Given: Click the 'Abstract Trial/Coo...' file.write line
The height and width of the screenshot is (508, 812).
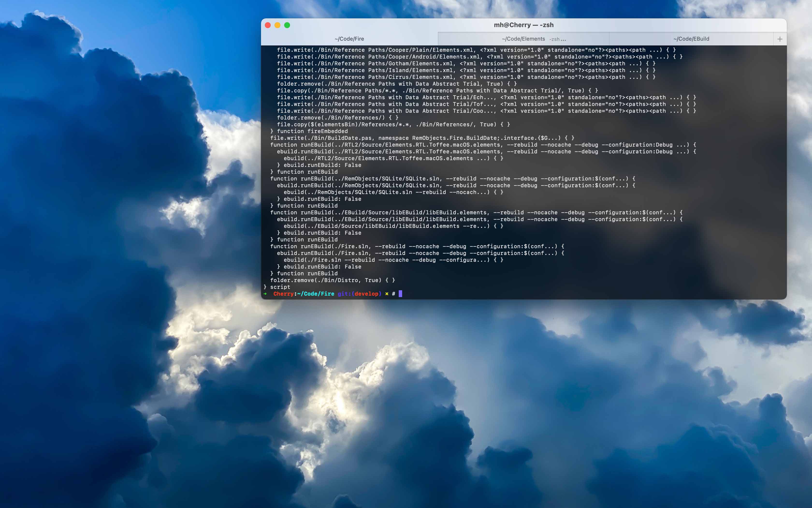Looking at the screenshot, I should (x=486, y=111).
